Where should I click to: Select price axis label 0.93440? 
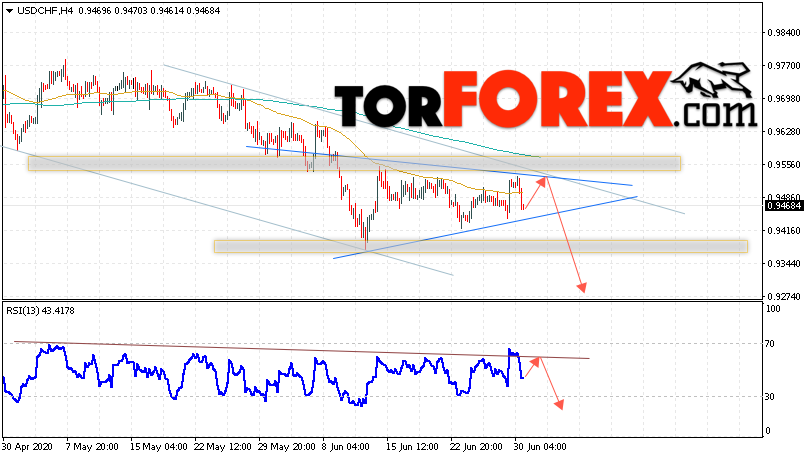point(784,264)
